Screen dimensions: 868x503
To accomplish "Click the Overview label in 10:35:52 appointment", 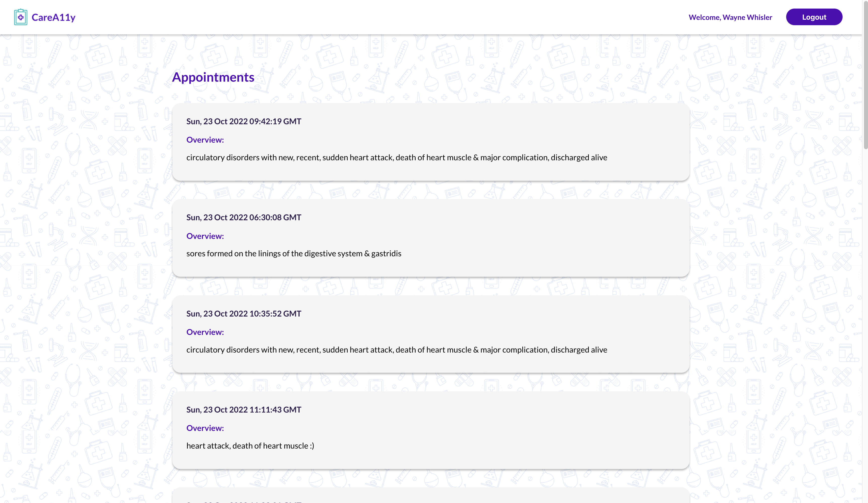I will click(205, 332).
